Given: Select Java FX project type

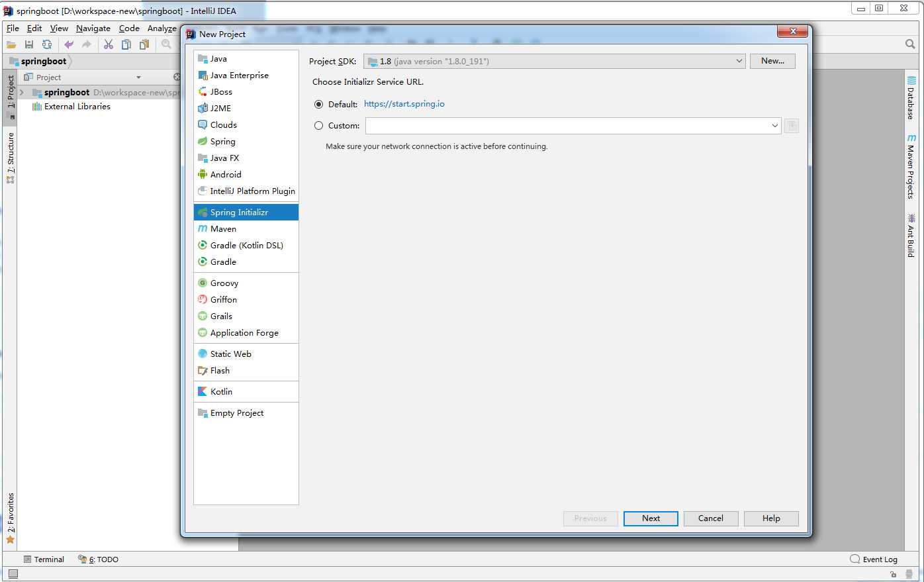Looking at the screenshot, I should point(246,158).
